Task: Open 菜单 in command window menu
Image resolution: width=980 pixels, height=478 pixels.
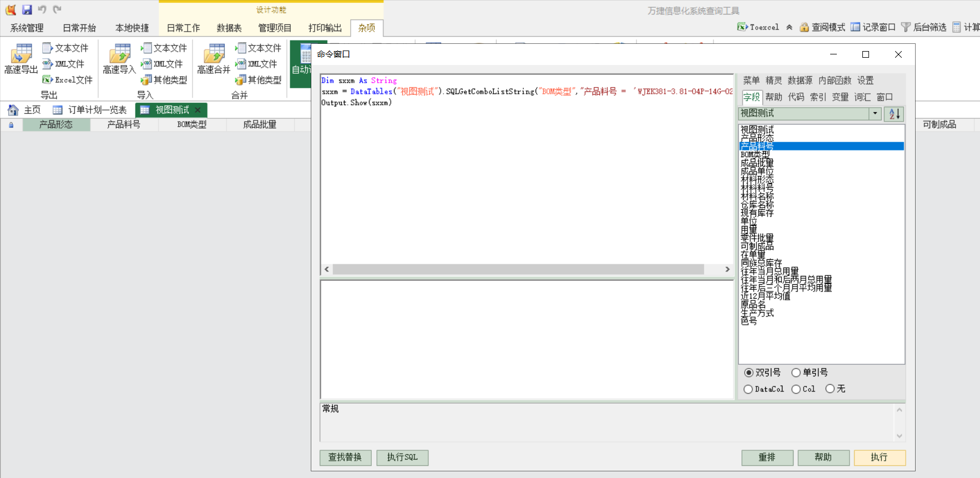Action: coord(751,80)
